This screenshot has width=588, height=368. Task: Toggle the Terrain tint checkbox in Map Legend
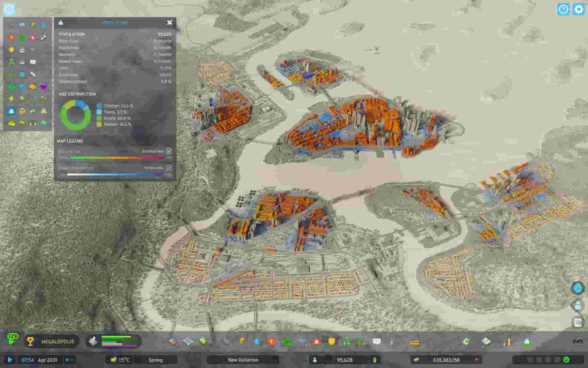tap(168, 168)
